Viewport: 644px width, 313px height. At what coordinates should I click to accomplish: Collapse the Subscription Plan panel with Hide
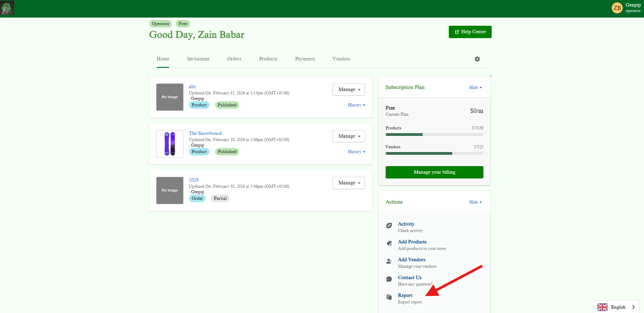(475, 88)
